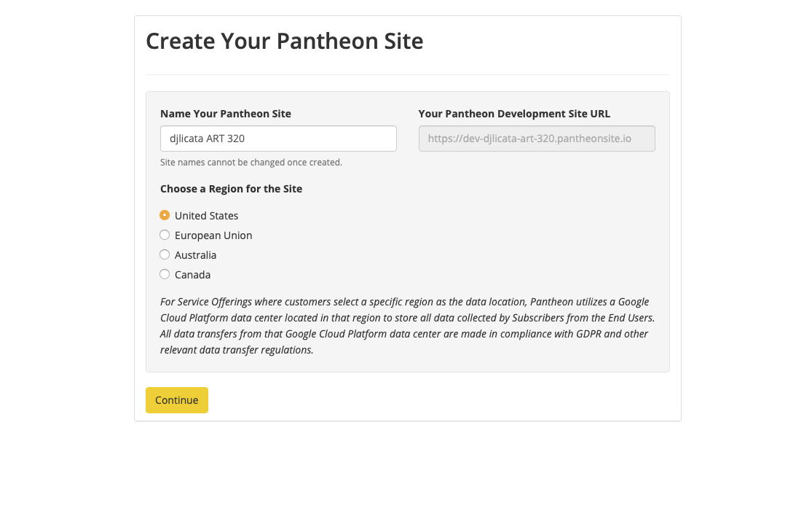Image resolution: width=812 pixels, height=511 pixels.
Task: Click the Choose a Region for the Site label
Action: tap(231, 189)
